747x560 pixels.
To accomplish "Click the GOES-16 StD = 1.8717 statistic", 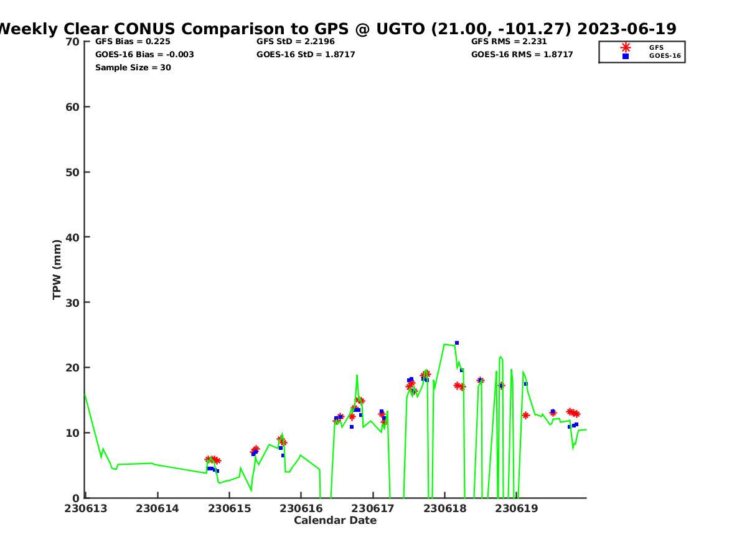I will click(x=306, y=55).
